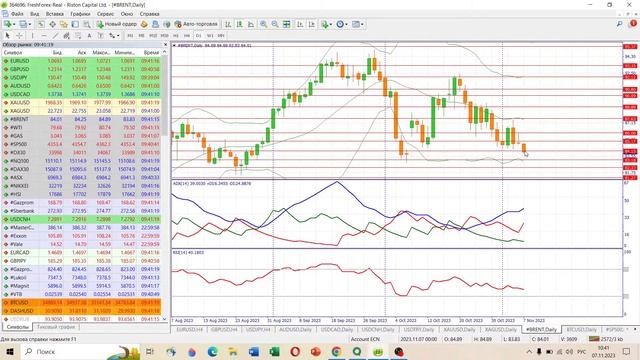Viewport: 640px width, 360px height.
Task: Click Market Watch vertical scrollbar
Action: tap(165, 96)
